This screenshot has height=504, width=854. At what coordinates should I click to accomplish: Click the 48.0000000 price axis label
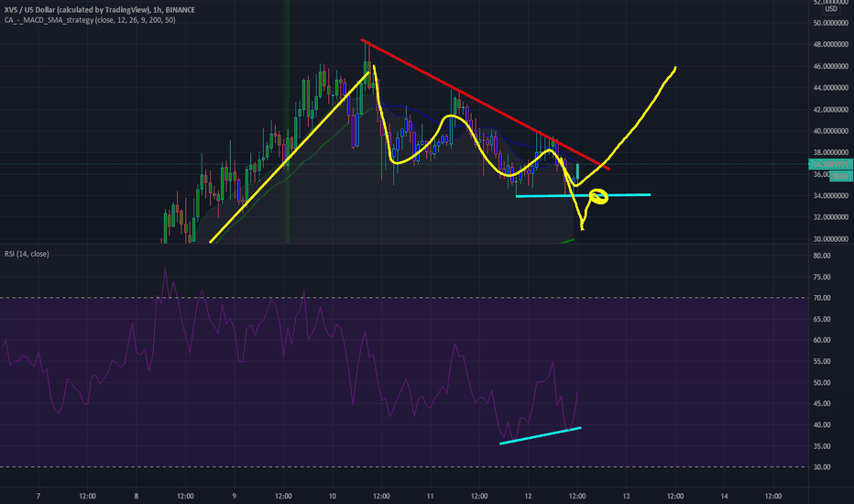click(x=830, y=45)
